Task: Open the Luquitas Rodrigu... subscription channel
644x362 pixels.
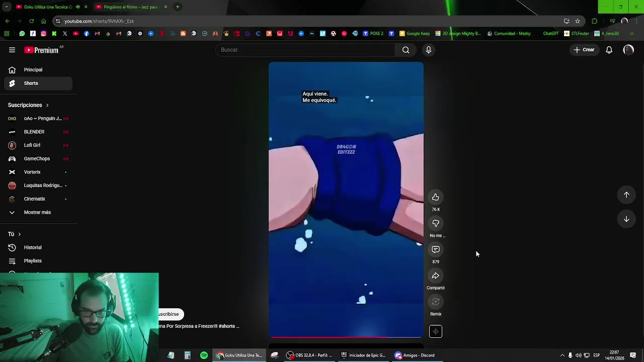Action: [x=38, y=186]
